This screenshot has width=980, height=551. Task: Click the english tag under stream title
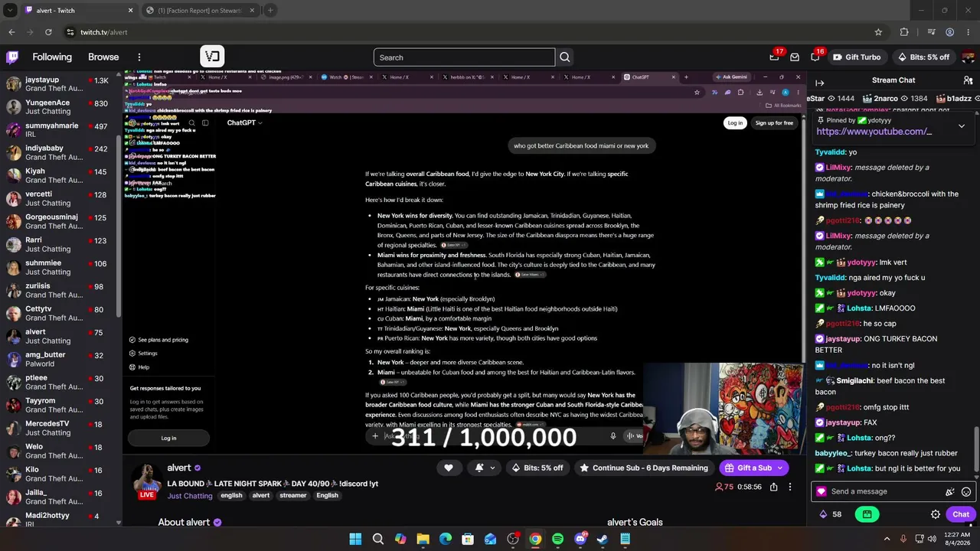pyautogui.click(x=231, y=496)
